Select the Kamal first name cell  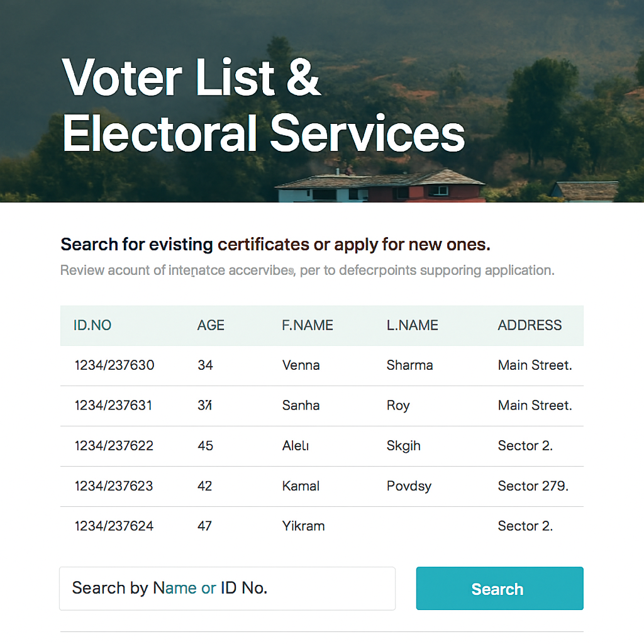coord(301,486)
